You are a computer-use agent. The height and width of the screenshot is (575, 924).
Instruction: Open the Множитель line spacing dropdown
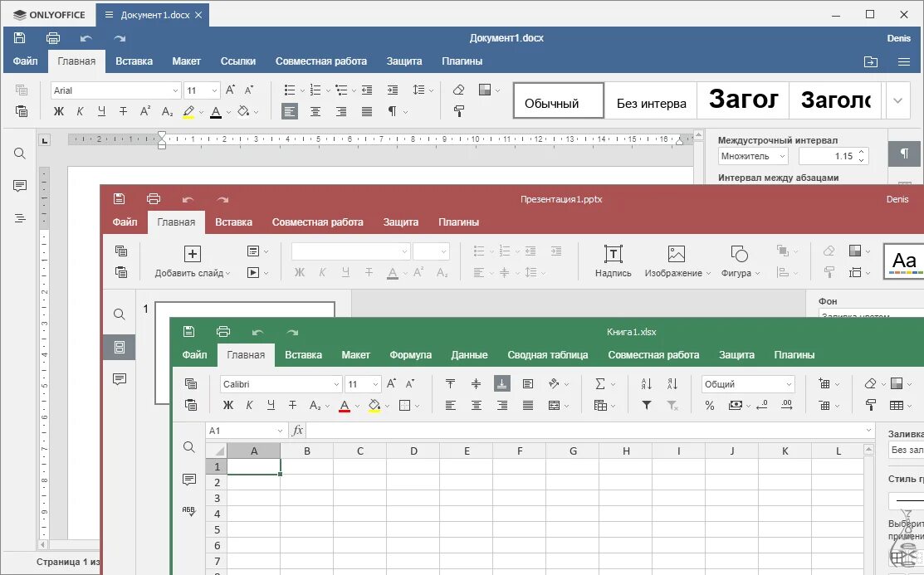point(753,156)
